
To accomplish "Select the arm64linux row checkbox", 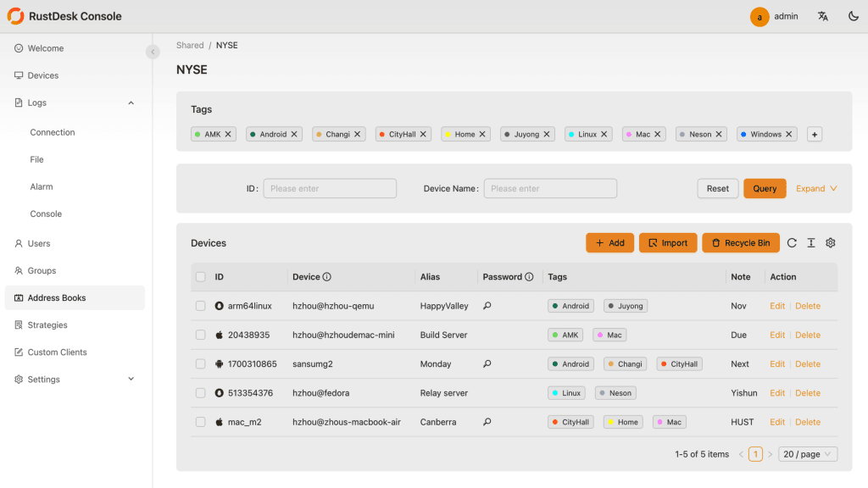I will tap(200, 306).
